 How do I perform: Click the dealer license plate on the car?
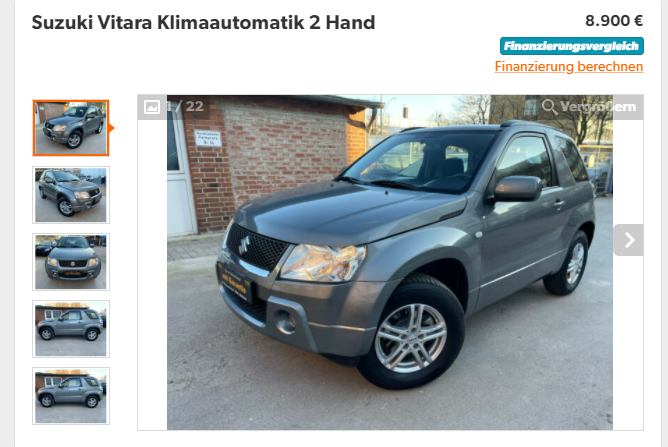[x=234, y=283]
